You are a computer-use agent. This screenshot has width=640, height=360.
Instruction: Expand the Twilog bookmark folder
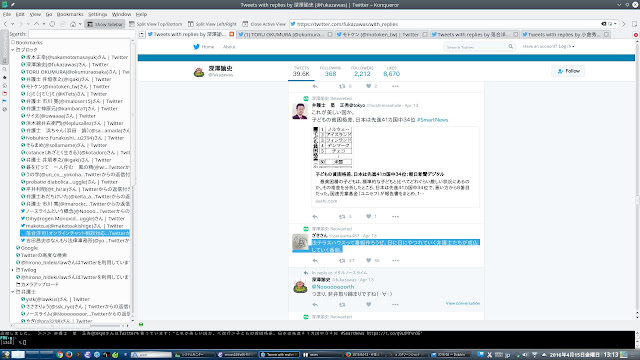pyautogui.click(x=13, y=270)
